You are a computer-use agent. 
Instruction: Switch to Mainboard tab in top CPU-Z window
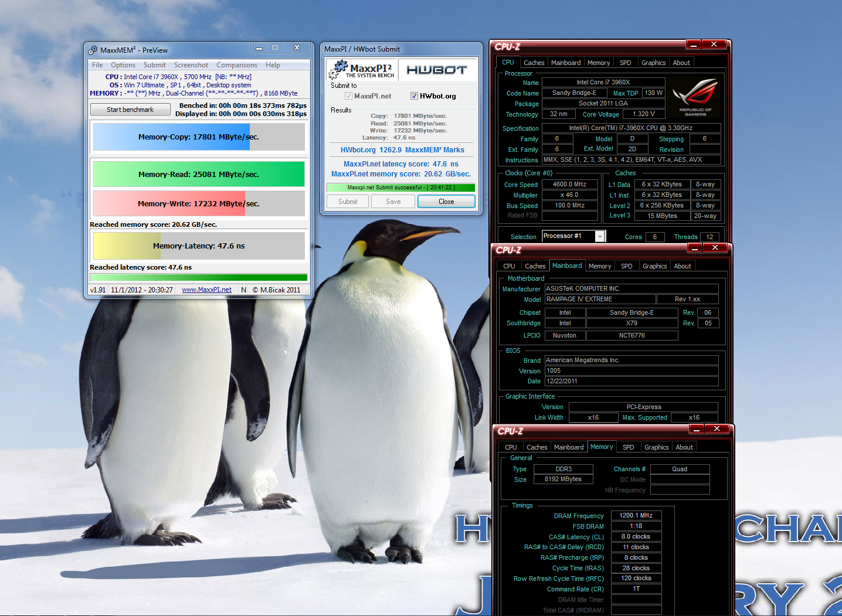(x=566, y=63)
